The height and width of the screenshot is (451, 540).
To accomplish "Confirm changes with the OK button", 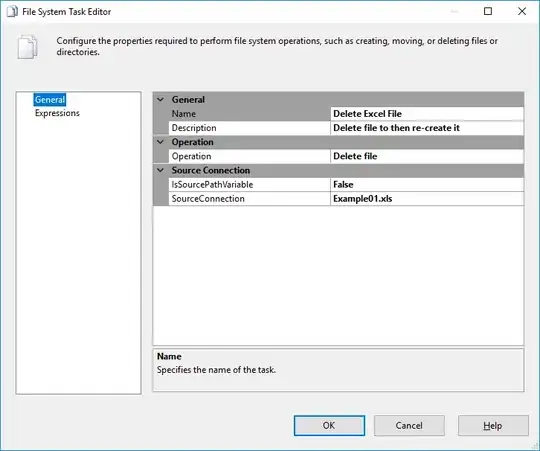I will [x=329, y=426].
